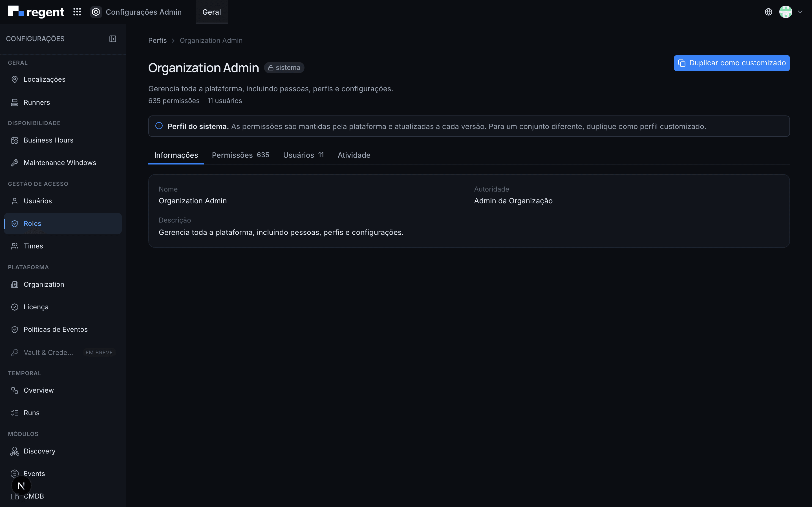
Task: Open the apps grid launcher icon
Action: 77,12
